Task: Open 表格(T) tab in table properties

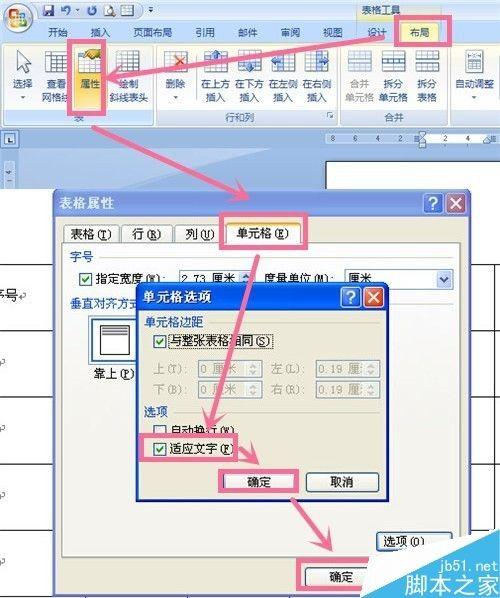Action: pyautogui.click(x=91, y=234)
